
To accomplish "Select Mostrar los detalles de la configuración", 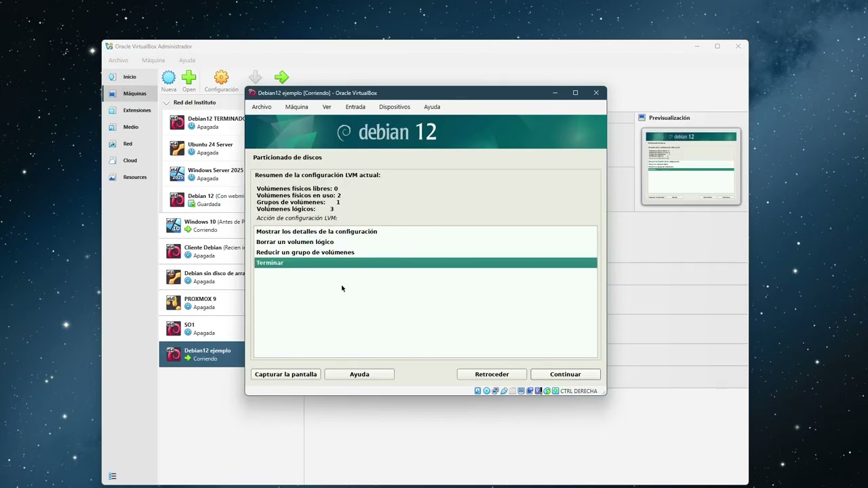I will click(x=425, y=232).
